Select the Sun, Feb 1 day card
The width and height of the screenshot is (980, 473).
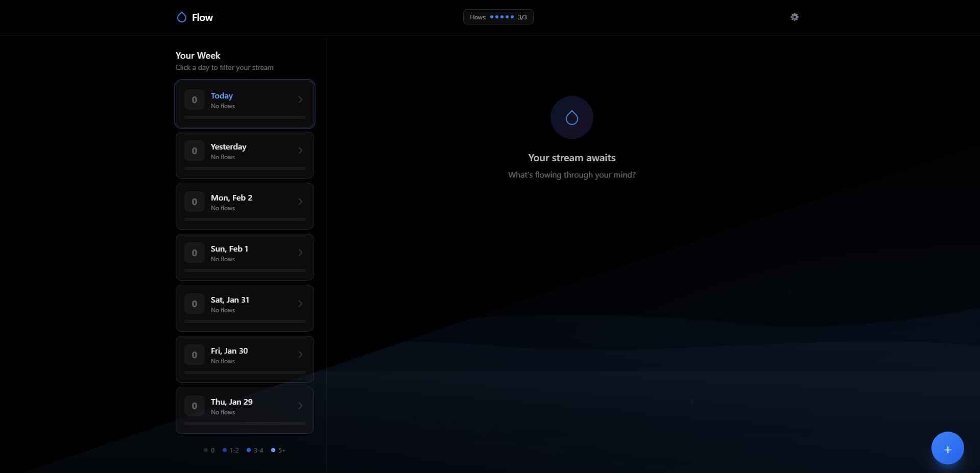point(245,257)
